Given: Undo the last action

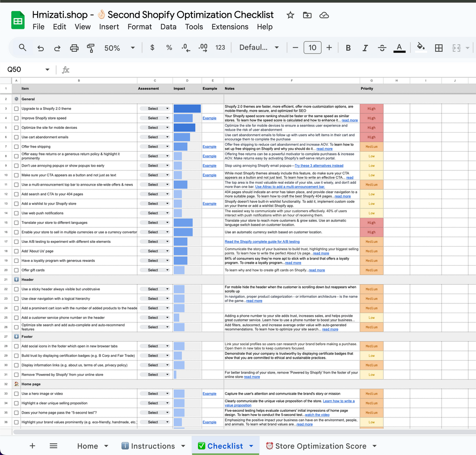Looking at the screenshot, I should click(40, 48).
